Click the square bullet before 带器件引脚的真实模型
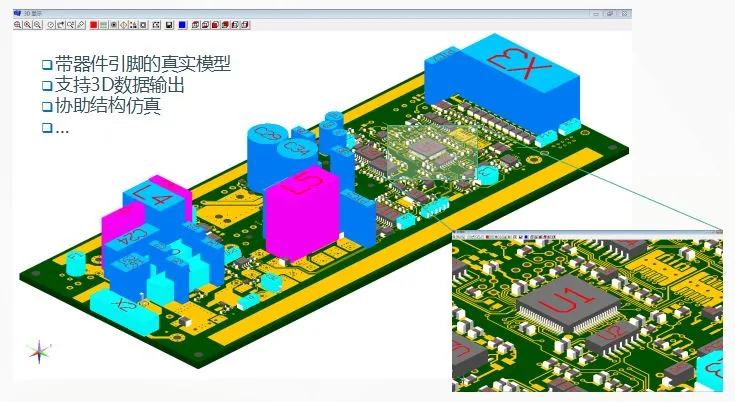 click(46, 65)
